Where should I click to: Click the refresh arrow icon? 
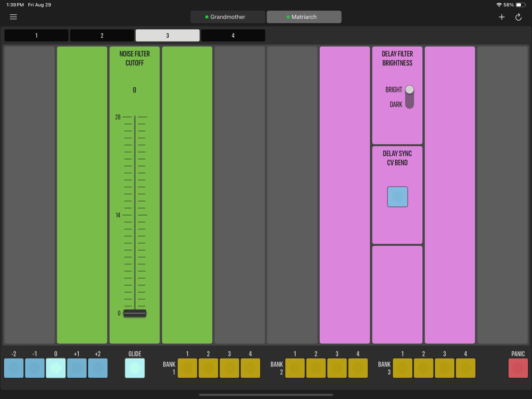pyautogui.click(x=518, y=17)
